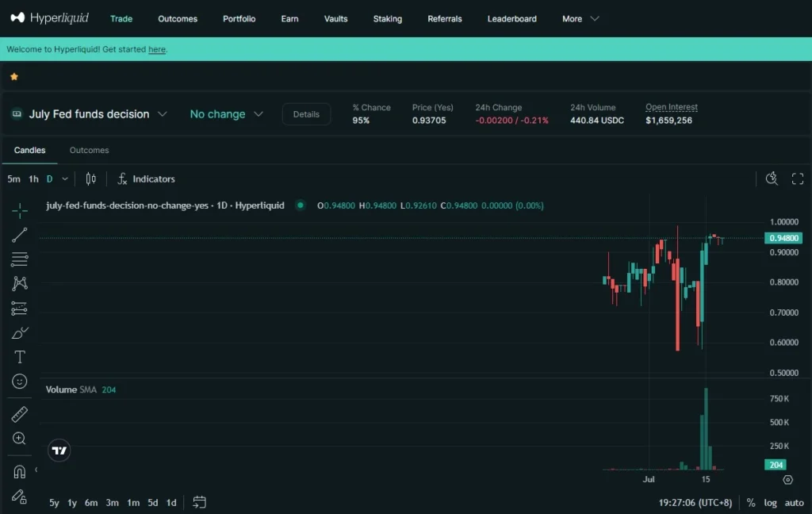Expand the July Fed funds decision dropdown
812x514 pixels.
tap(162, 114)
